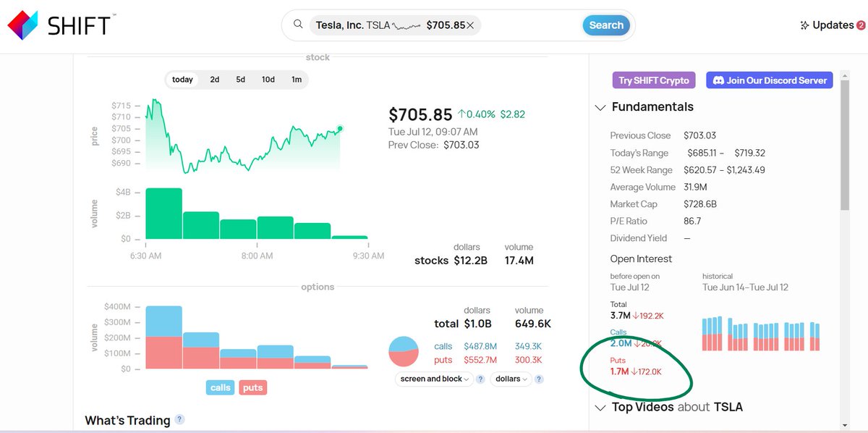Click the Tue Jul 12, 09:07 AM timestamp
The image size is (868, 433).
click(433, 132)
